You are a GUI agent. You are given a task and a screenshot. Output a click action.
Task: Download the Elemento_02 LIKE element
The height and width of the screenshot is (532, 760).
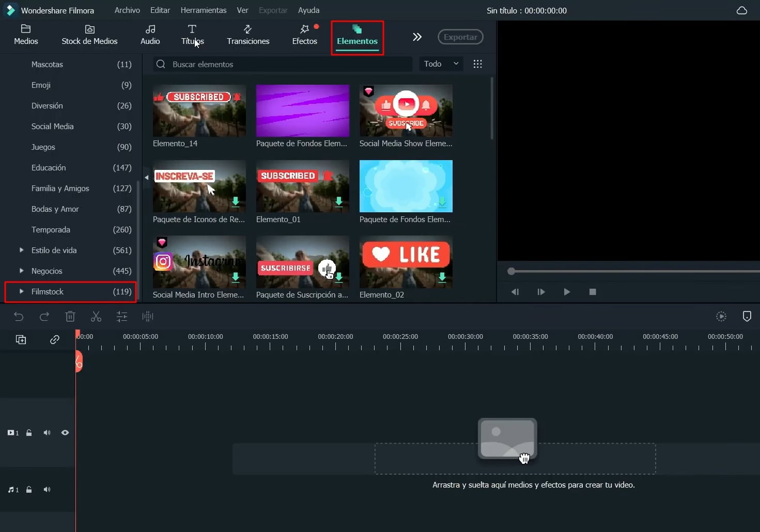point(442,277)
